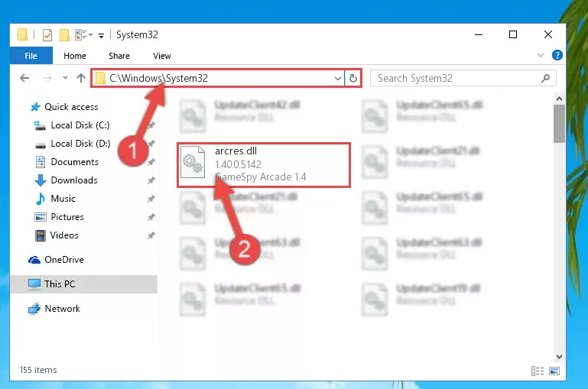Open Music in the navigation pane
The width and height of the screenshot is (588, 389).
(63, 199)
